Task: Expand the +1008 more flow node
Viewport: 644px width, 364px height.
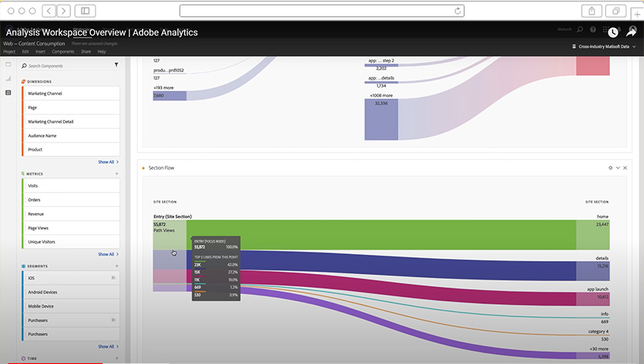Action: pos(381,119)
